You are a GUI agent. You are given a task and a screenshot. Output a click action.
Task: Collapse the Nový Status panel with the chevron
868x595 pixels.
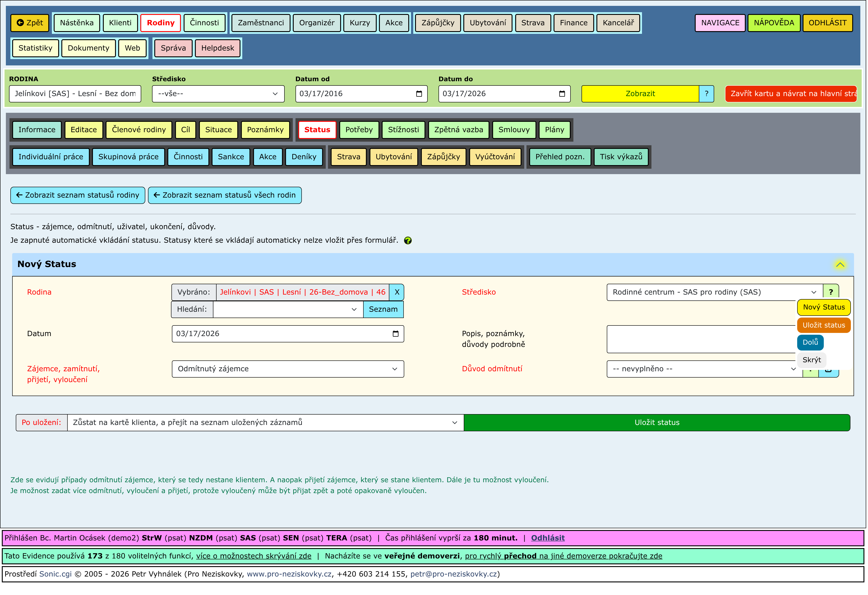pos(840,265)
